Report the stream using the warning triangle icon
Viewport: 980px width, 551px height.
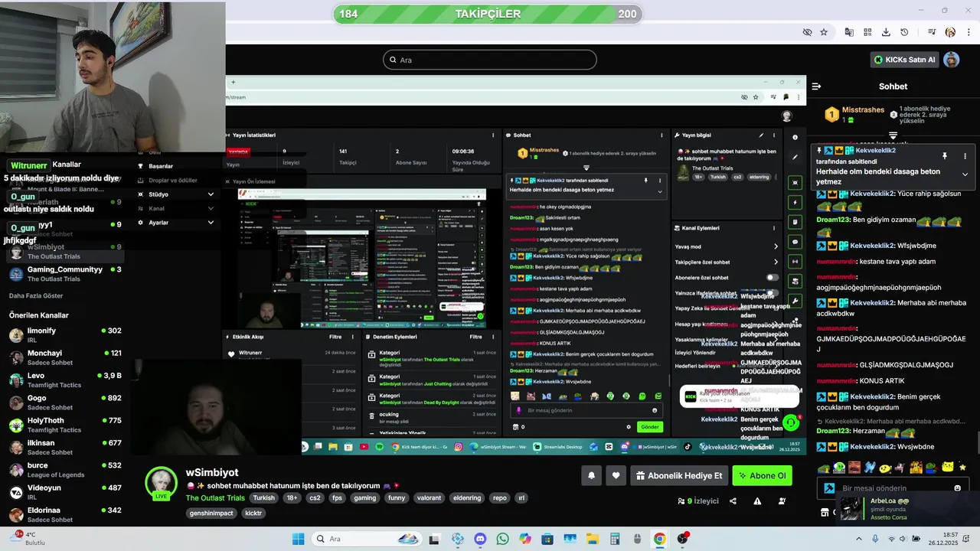[x=757, y=501]
